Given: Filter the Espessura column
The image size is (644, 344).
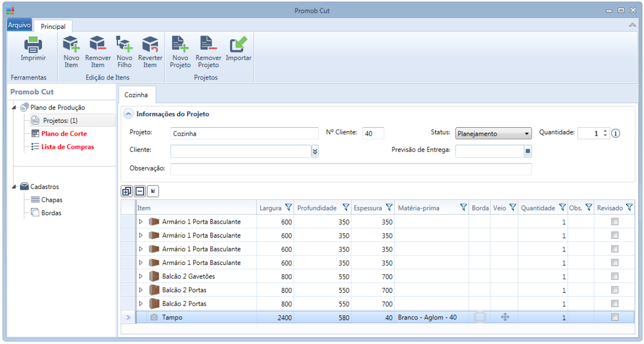Looking at the screenshot, I should [389, 208].
